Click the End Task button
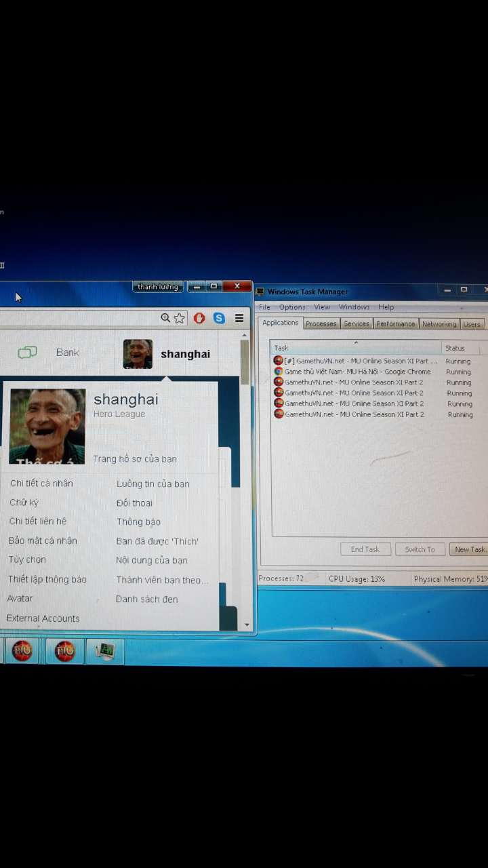Screen dimensions: 488x868 point(365,549)
